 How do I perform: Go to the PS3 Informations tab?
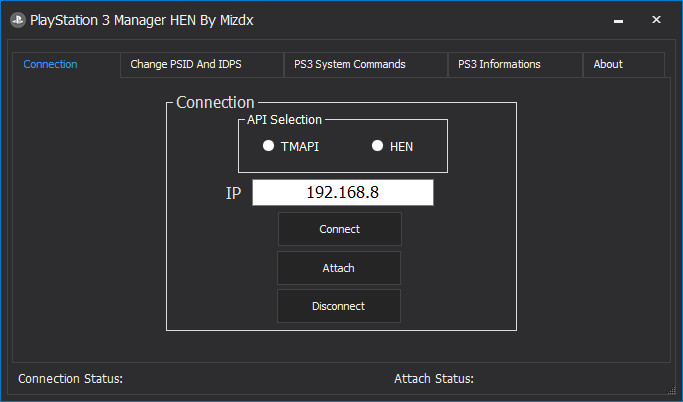[x=515, y=64]
